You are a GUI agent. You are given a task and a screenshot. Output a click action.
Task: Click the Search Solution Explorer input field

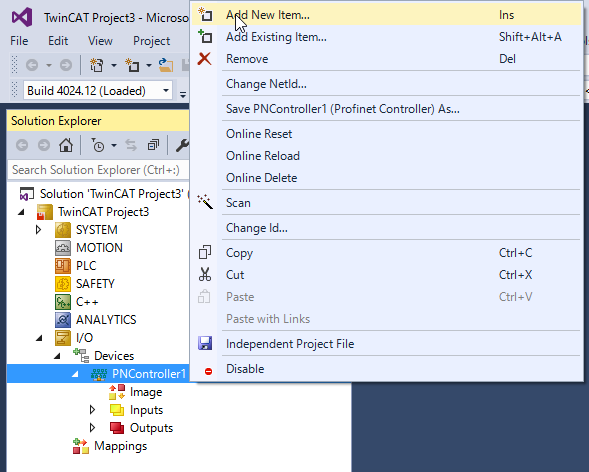coord(98,170)
